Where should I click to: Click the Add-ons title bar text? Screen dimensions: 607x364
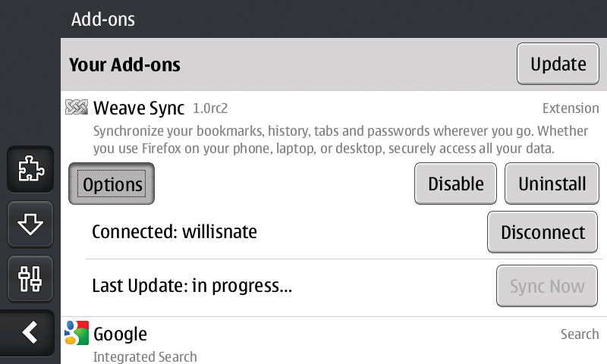(103, 19)
